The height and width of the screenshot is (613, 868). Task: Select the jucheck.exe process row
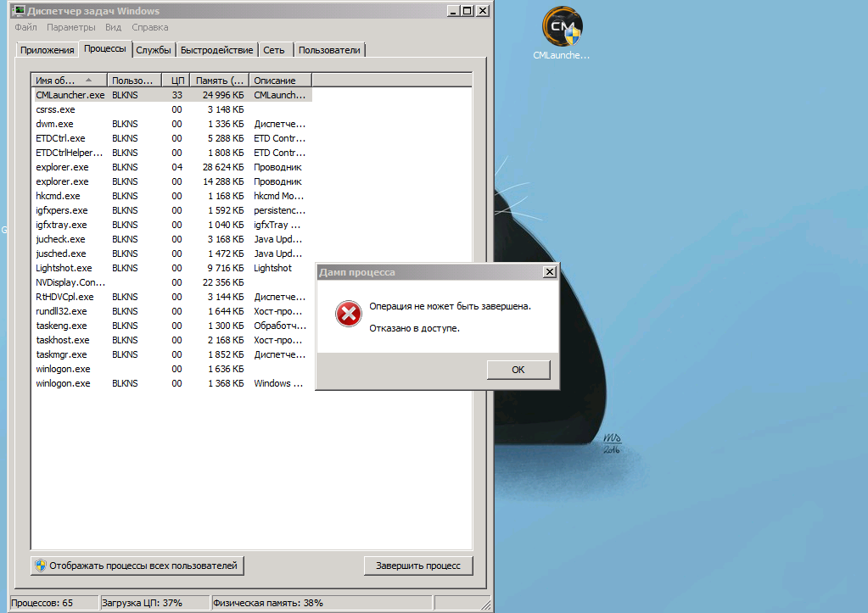pos(172,239)
